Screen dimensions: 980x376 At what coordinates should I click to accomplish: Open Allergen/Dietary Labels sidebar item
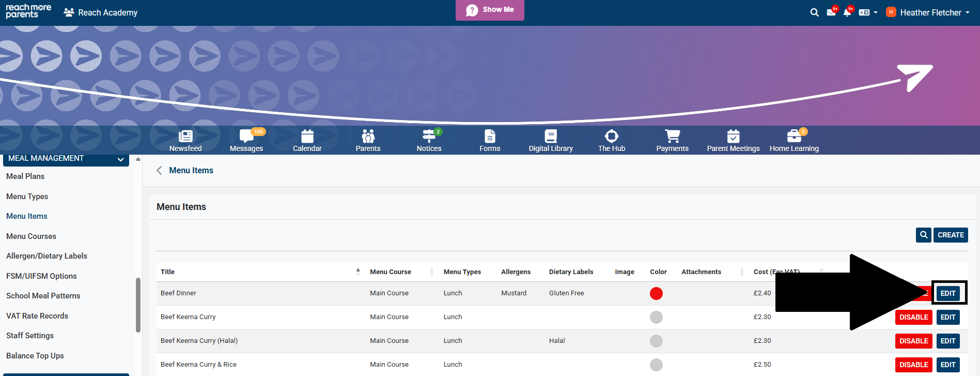pos(46,256)
